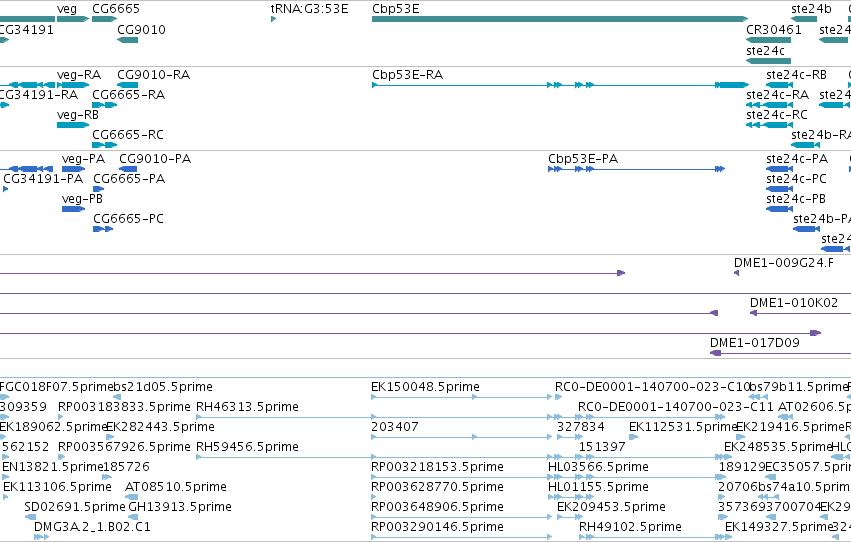Click the ste24c-RB transcript label
This screenshot has height=542, width=851.
coord(796,74)
